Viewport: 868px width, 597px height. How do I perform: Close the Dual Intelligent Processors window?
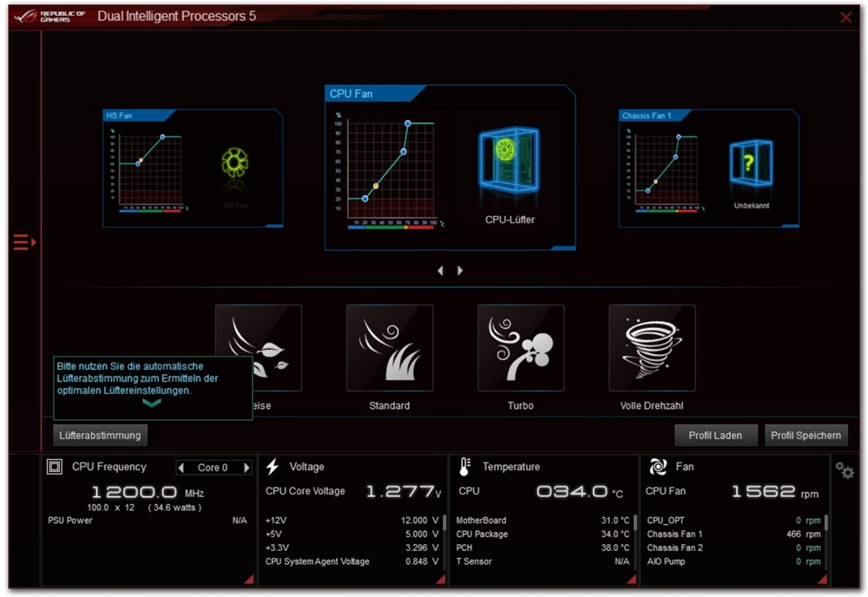845,17
